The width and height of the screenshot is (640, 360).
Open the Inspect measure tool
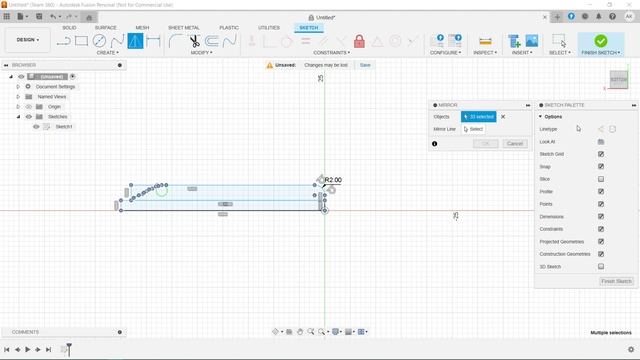pyautogui.click(x=485, y=41)
